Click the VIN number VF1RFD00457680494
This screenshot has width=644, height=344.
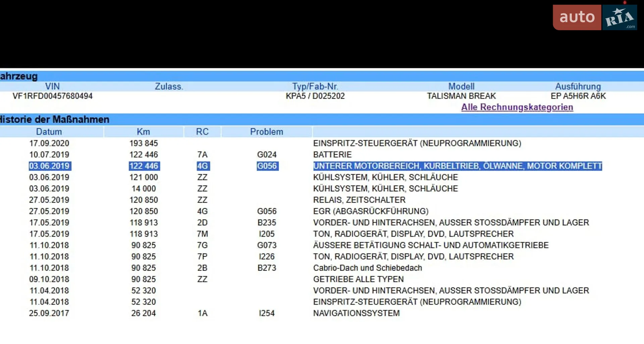click(x=53, y=96)
